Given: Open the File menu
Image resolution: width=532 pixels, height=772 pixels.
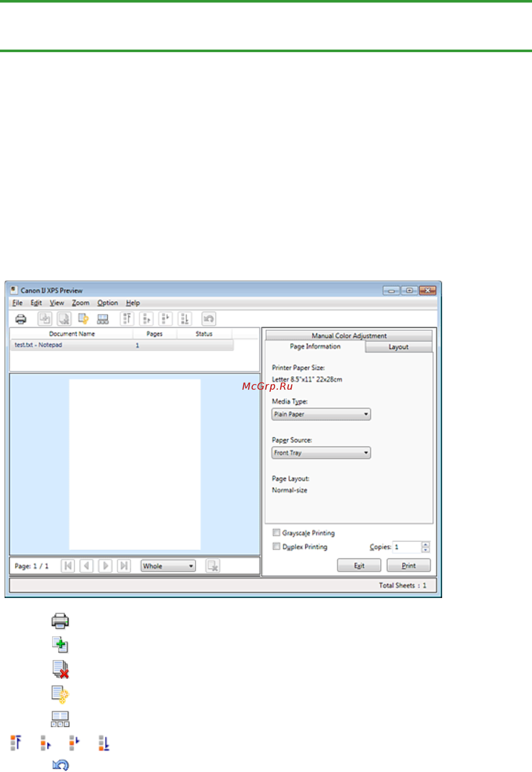Looking at the screenshot, I should pos(17,303).
